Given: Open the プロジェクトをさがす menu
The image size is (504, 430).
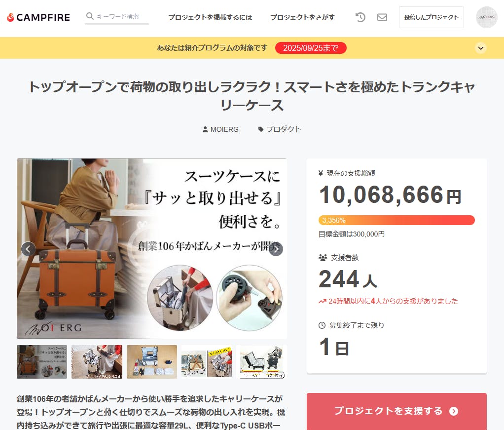Looking at the screenshot, I should coord(302,17).
